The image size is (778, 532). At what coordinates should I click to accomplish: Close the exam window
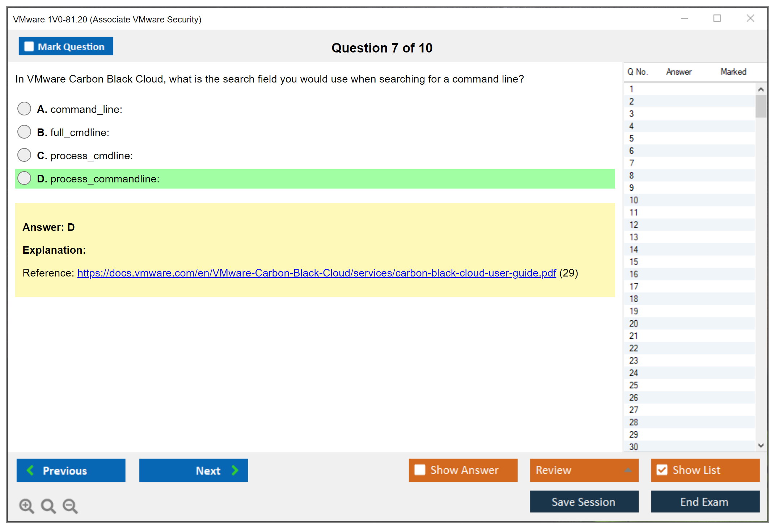click(x=750, y=18)
